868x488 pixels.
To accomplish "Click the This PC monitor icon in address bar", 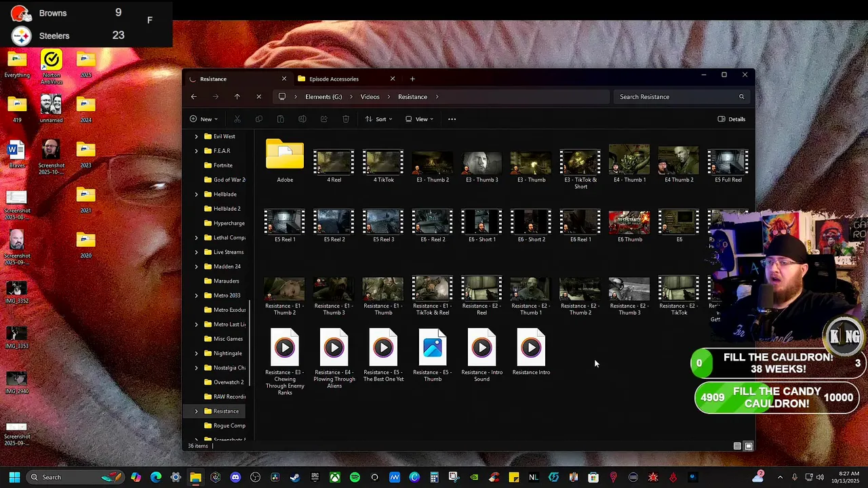I will point(282,97).
